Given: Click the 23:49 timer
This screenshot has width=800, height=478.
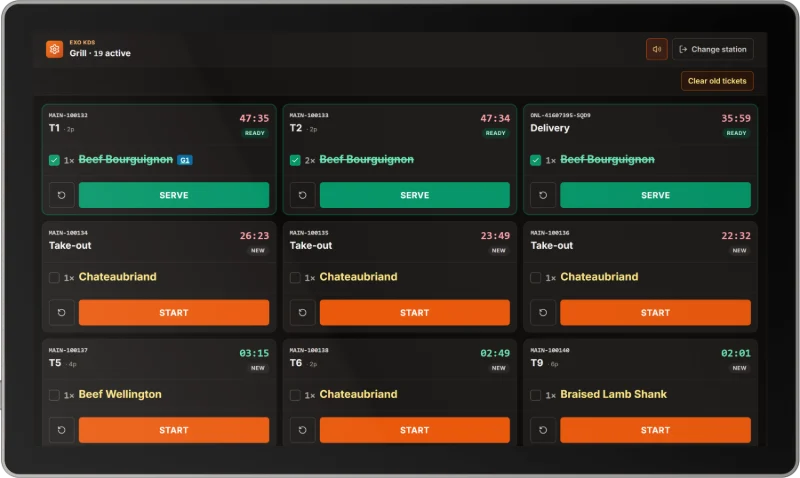Looking at the screenshot, I should (495, 236).
